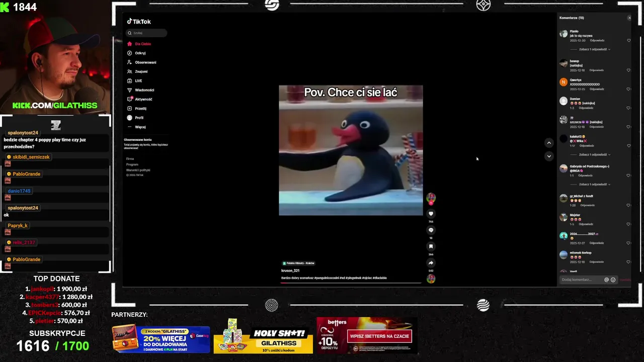Like Gabrysia od Postrzelonego's comment
The image size is (644, 362).
[628, 175]
